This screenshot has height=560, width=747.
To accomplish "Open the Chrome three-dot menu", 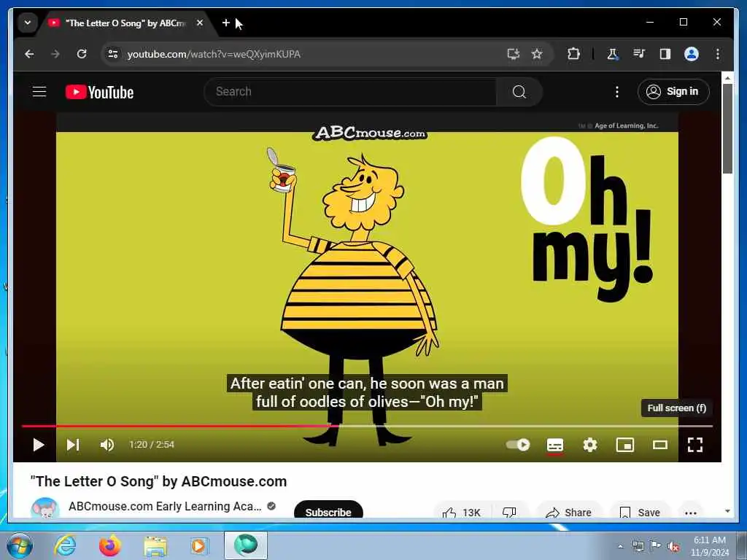I will [x=718, y=54].
